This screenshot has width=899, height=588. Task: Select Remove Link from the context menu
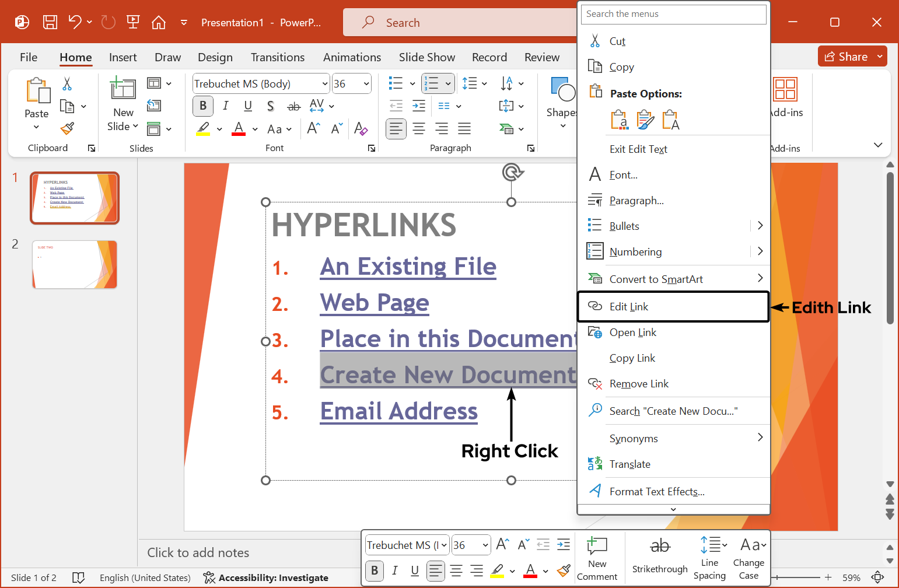638,383
